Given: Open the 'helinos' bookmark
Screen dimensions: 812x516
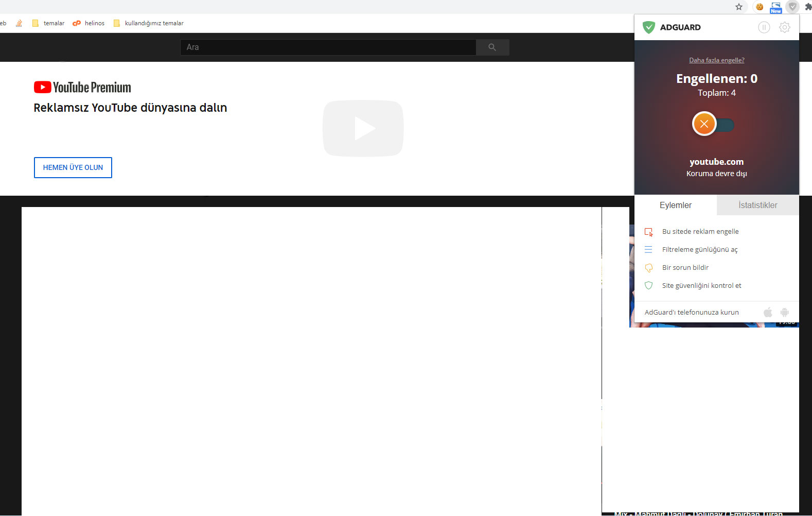Looking at the screenshot, I should 89,23.
